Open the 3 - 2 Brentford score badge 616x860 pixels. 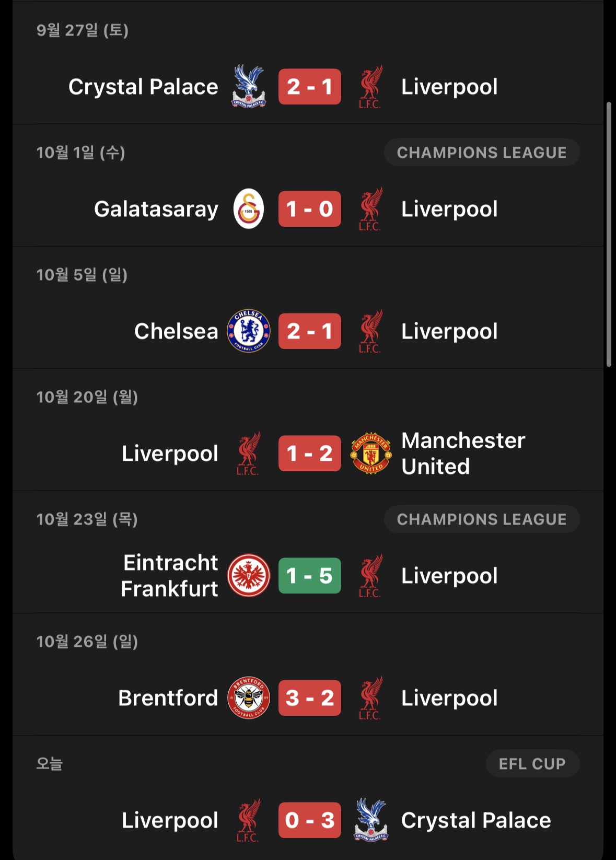[309, 698]
